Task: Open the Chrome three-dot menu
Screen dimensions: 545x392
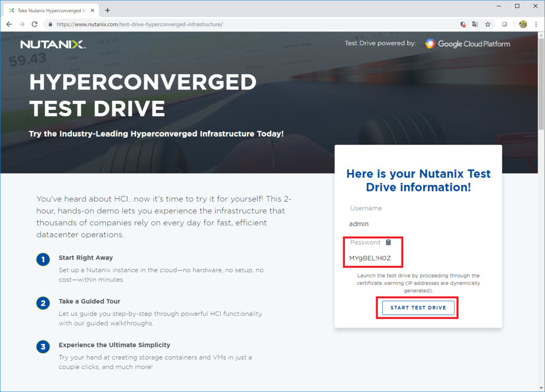Action: click(x=536, y=24)
